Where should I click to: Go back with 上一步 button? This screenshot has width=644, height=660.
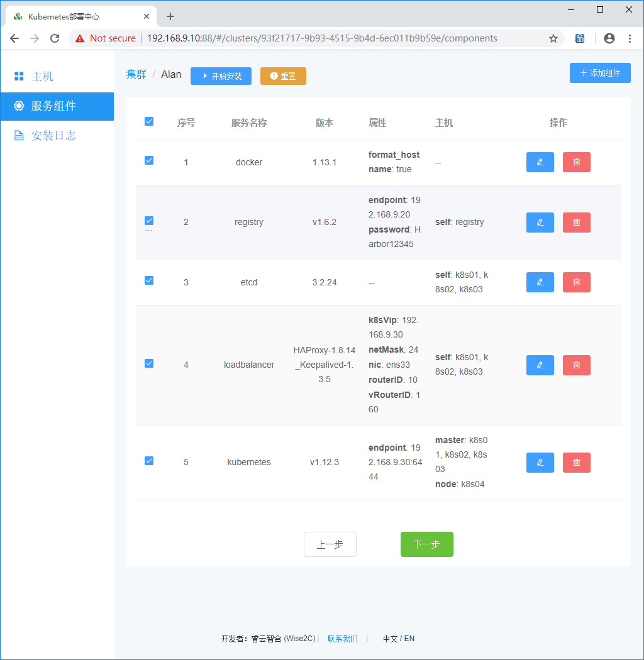tap(330, 544)
